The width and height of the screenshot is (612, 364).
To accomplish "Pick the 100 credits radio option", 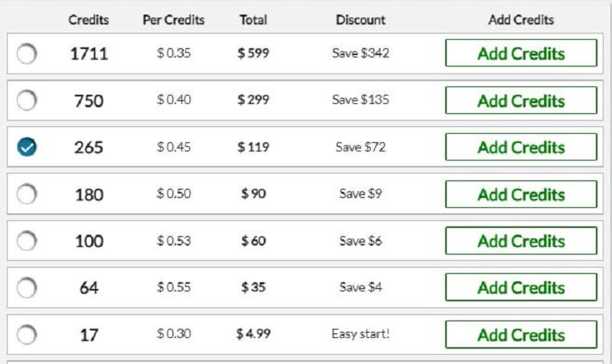I will tap(27, 241).
